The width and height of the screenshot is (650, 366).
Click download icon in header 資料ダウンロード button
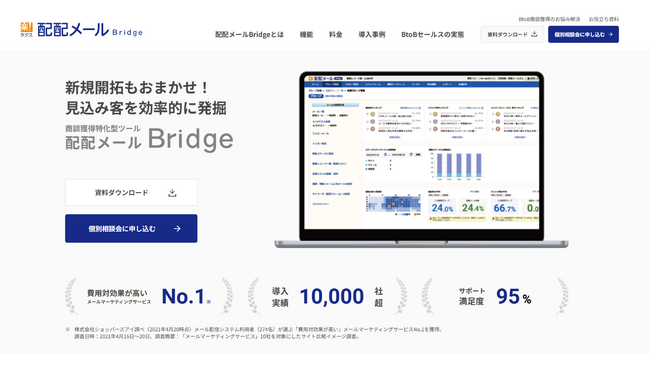[534, 34]
